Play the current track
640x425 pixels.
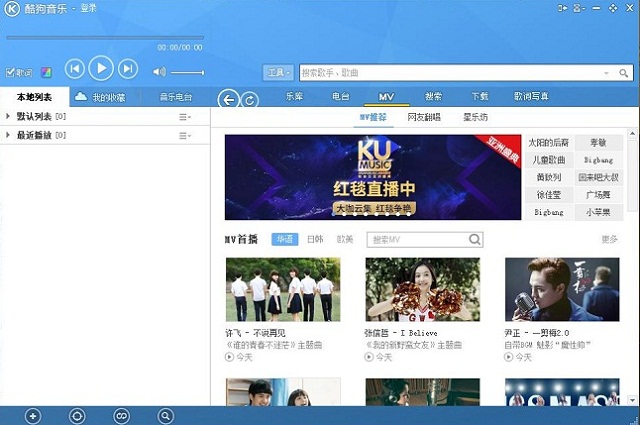click(101, 68)
